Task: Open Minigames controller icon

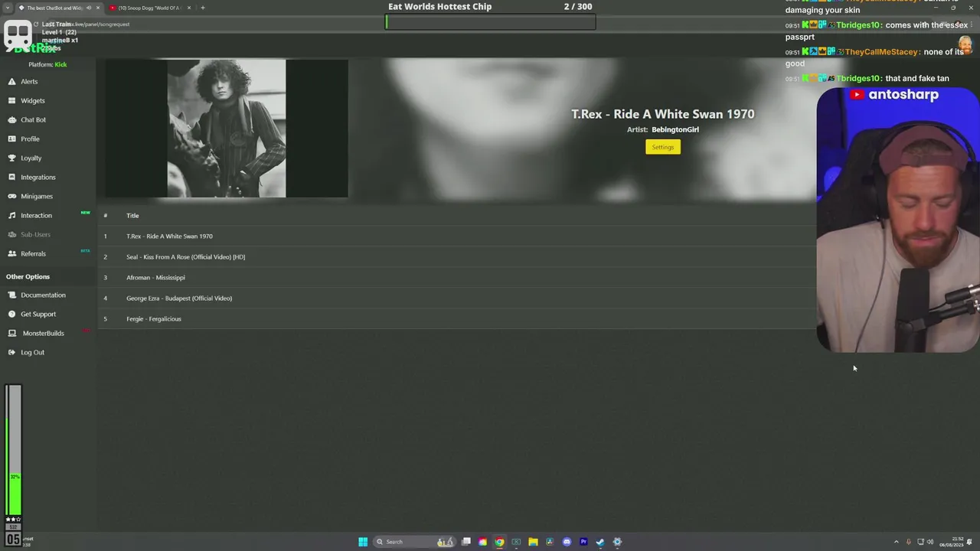Action: tap(11, 196)
